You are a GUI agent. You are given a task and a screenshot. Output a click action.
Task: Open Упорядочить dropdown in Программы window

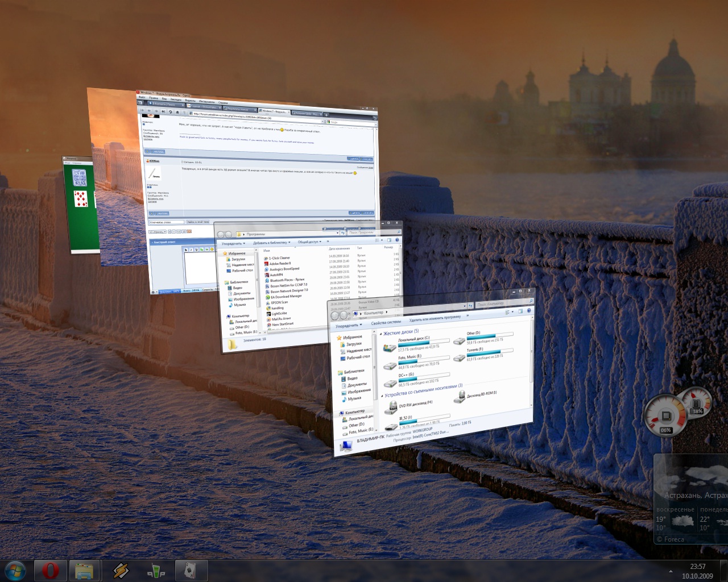233,243
